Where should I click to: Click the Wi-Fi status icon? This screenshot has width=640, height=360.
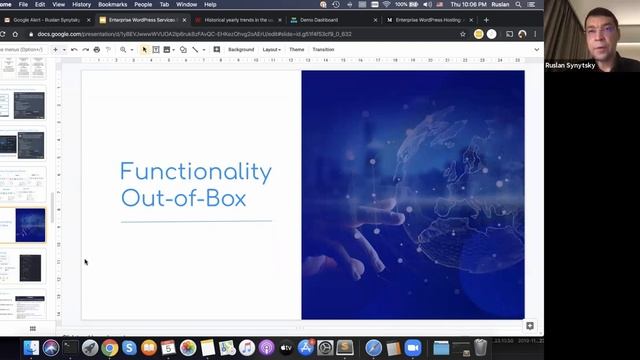pyautogui.click(x=386, y=4)
